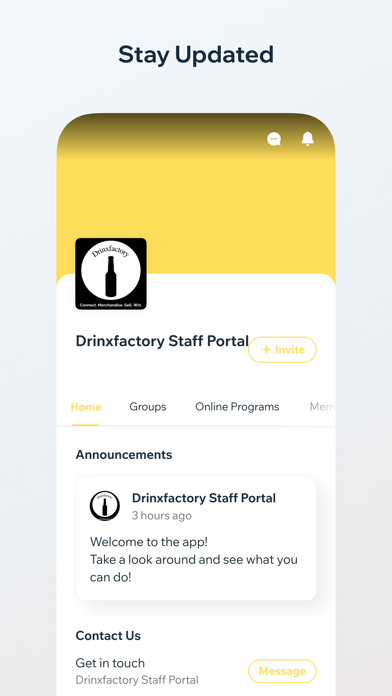This screenshot has width=392, height=696.
Task: Switch to the partially visible Members tab
Action: 322,407
